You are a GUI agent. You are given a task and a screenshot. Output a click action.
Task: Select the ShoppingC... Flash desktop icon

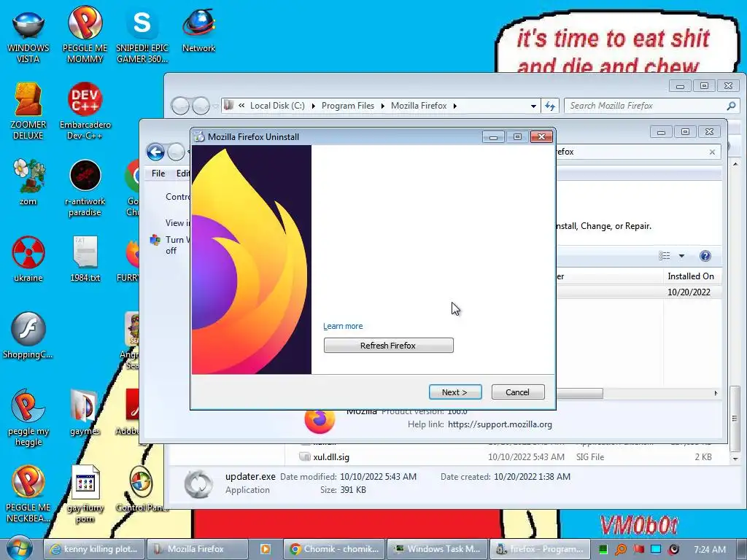coord(28,335)
